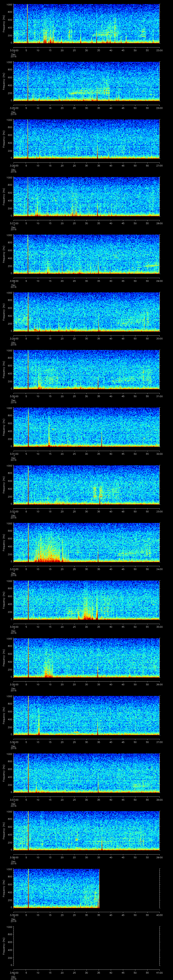
Task: Click the spectrogram panel starting at 3:34:00
Action: [86, 600]
